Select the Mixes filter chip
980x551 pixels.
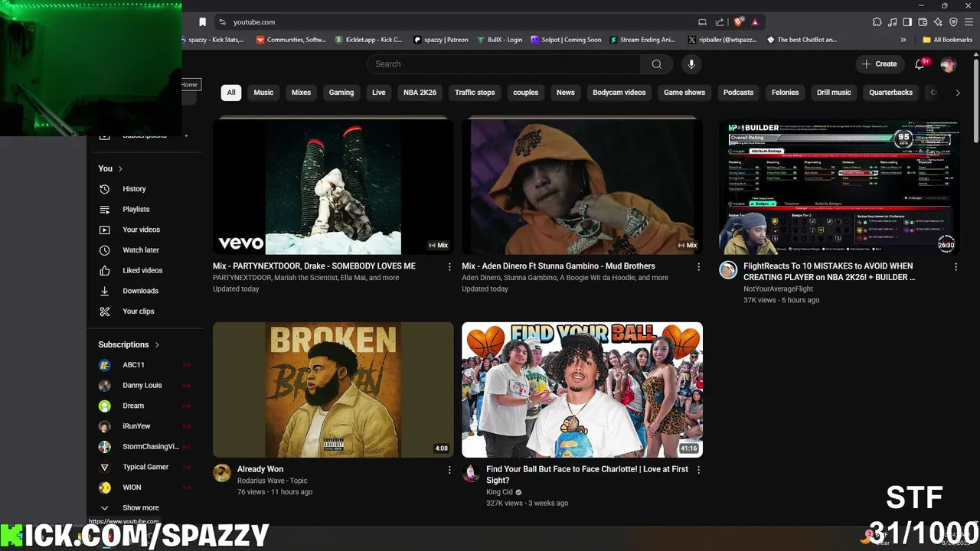click(301, 93)
